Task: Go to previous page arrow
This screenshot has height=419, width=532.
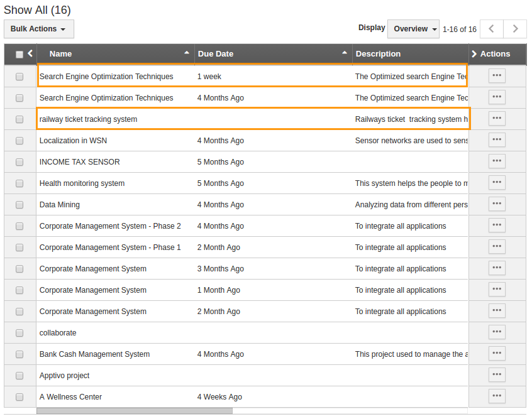Action: point(492,29)
